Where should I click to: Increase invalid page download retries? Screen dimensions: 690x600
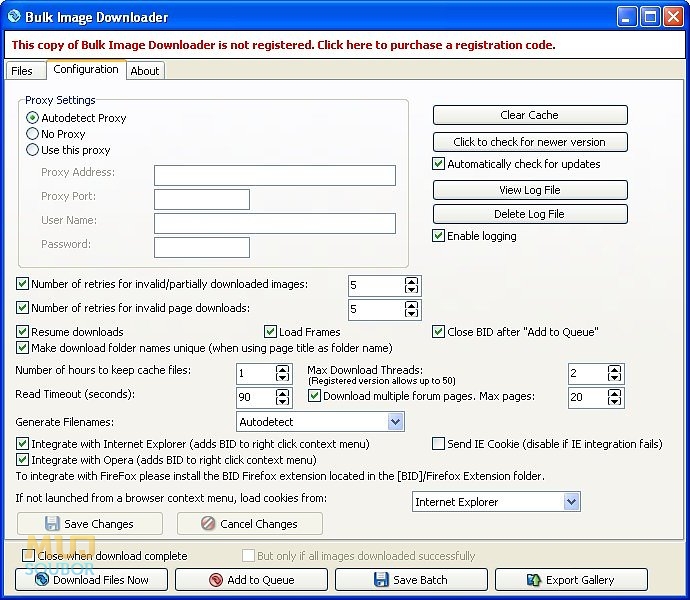pyautogui.click(x=411, y=305)
